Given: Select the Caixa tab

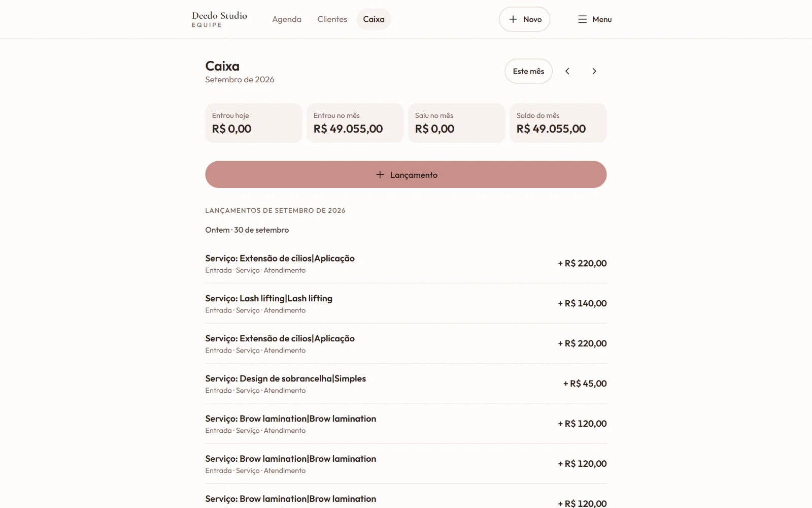Looking at the screenshot, I should click(374, 19).
